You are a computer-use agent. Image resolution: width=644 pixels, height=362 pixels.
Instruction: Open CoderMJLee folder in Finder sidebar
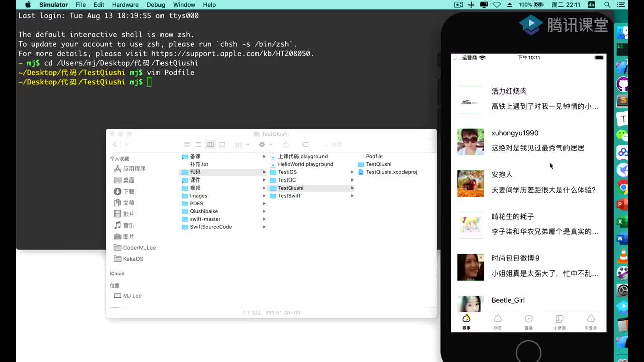point(135,248)
